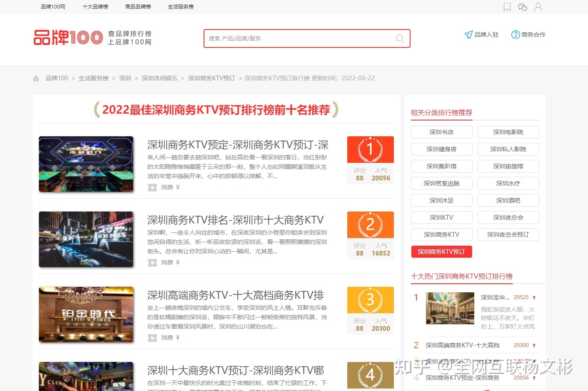The width and height of the screenshot is (588, 391).
Task: Click the paper plane 品牌入驻 icon
Action: coord(469,35)
